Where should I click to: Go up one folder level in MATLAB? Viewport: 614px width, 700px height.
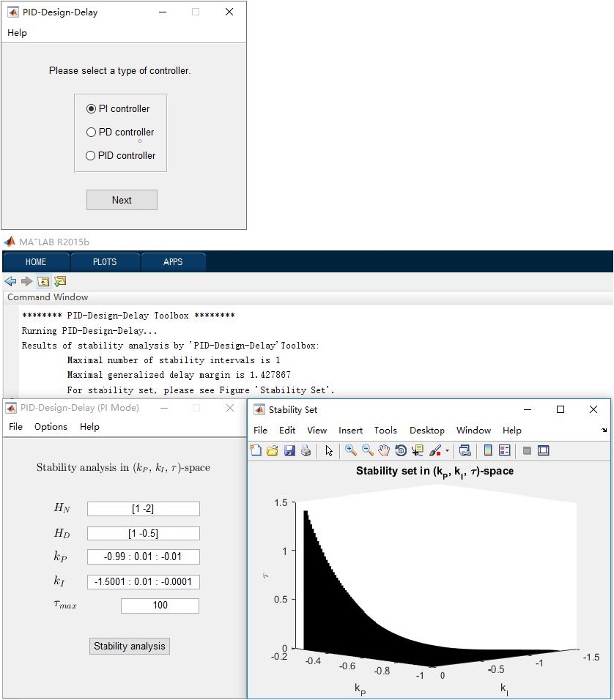tap(43, 281)
